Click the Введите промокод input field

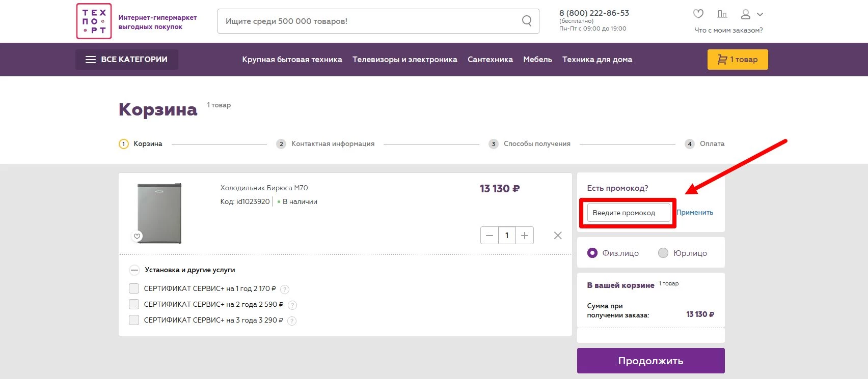629,213
